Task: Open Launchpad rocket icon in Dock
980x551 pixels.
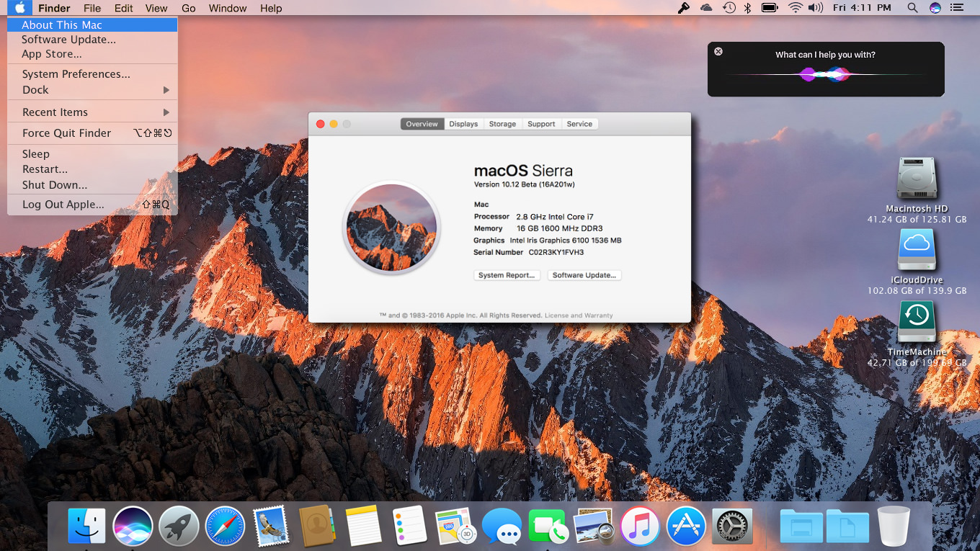Action: click(x=179, y=526)
